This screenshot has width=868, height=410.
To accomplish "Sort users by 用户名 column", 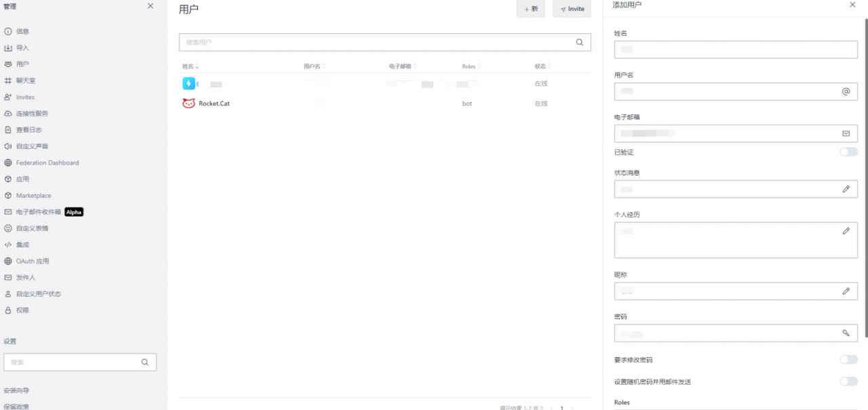I will 315,66.
